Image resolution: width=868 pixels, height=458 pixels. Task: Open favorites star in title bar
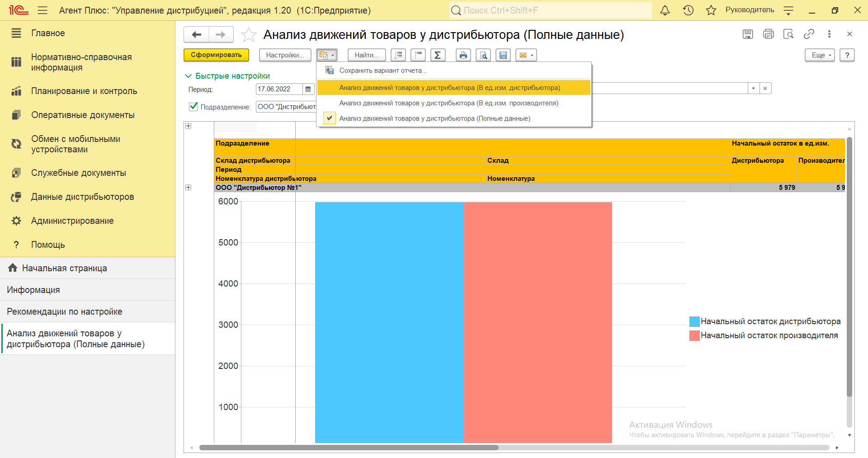tap(711, 10)
